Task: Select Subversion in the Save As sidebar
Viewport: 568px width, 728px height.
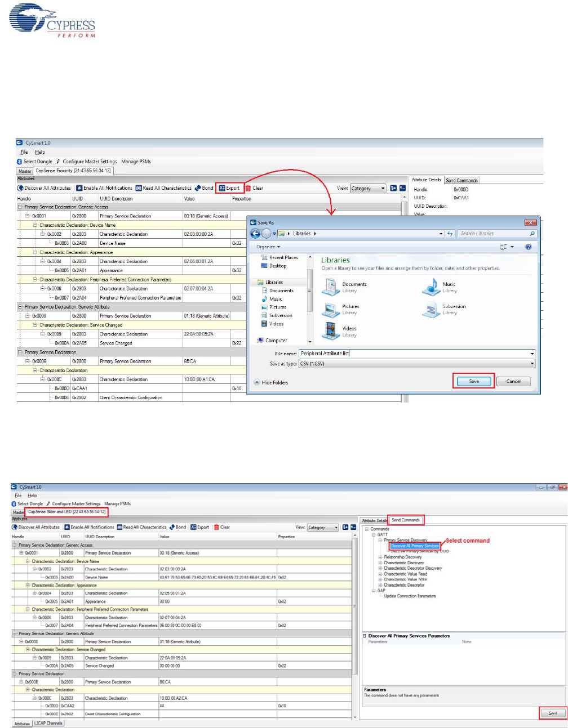Action: 277,315
